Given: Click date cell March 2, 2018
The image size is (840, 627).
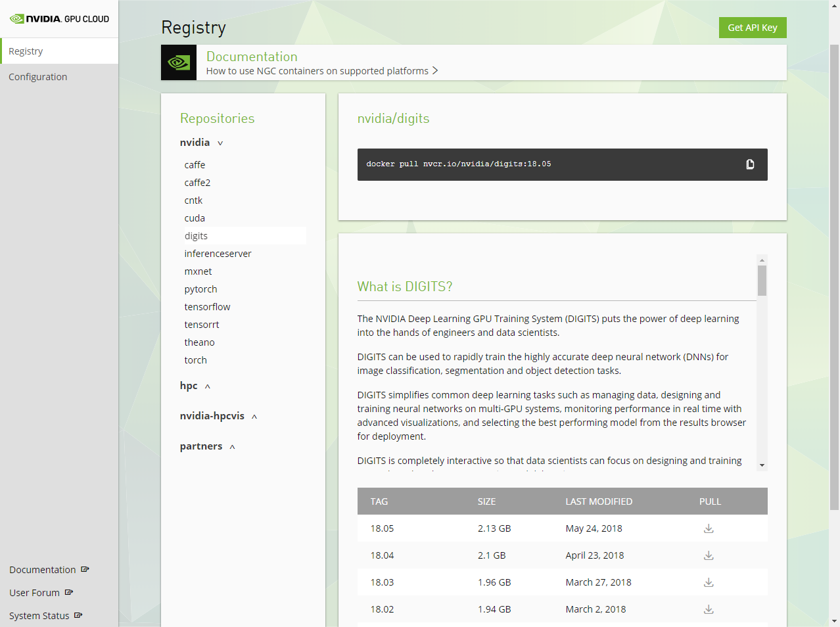Looking at the screenshot, I should [x=595, y=609].
